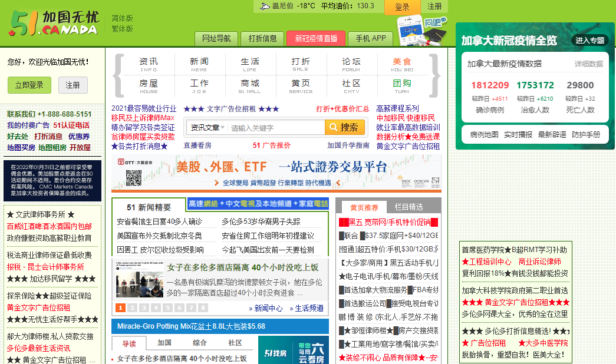The width and height of the screenshot is (616, 364).
Task: Go to the 论坛 FORUM section
Action: [x=351, y=64]
